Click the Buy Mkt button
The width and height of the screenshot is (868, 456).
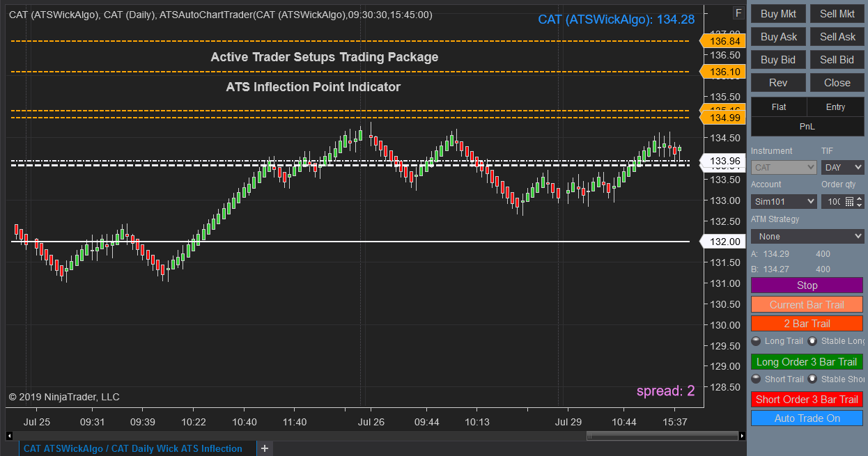pos(779,14)
